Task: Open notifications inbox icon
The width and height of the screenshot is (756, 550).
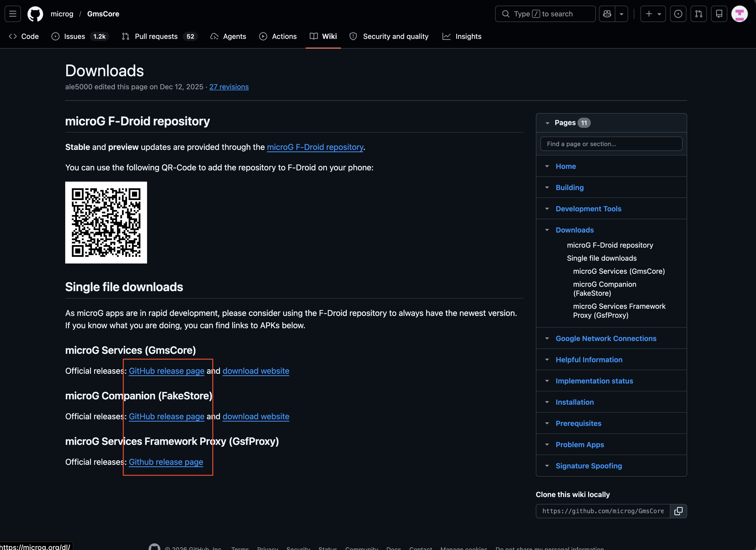Action: (x=719, y=14)
